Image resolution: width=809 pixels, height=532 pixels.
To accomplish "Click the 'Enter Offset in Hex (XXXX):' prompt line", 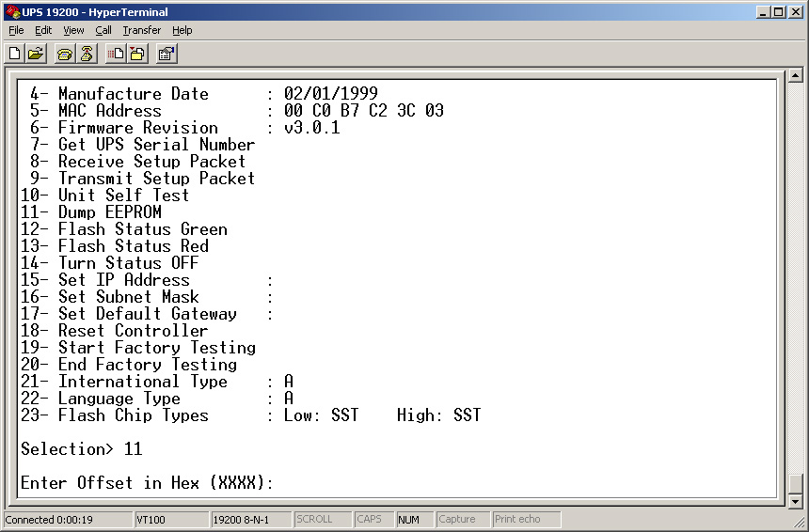I will [x=147, y=483].
